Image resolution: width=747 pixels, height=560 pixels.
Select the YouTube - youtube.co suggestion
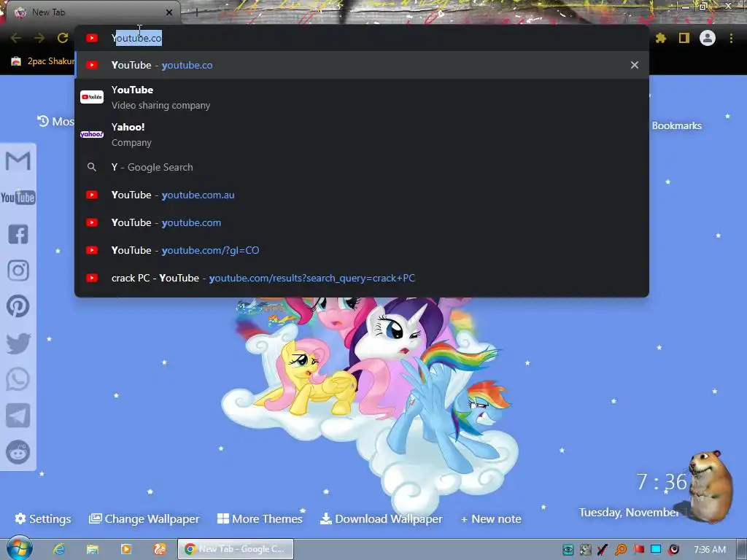pos(362,65)
